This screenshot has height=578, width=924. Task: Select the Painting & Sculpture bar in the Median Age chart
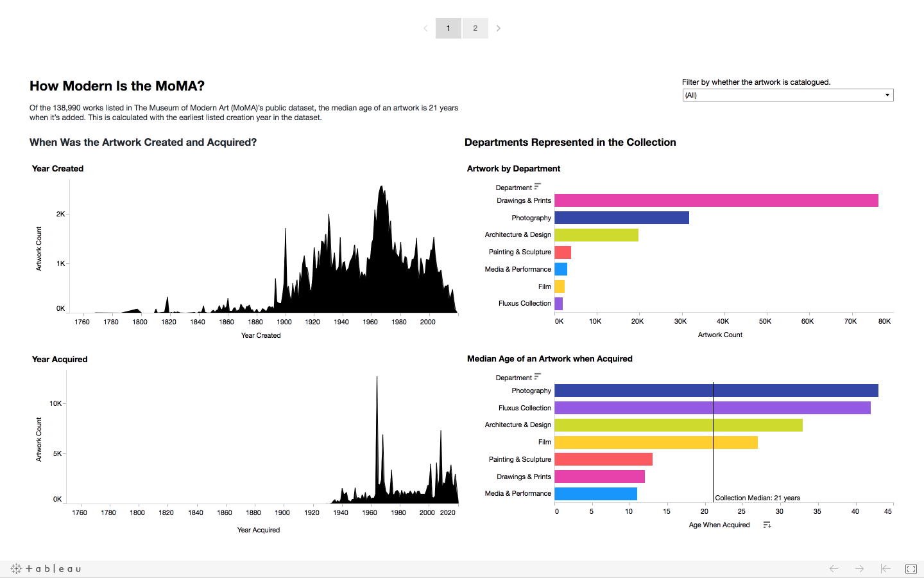coord(603,459)
